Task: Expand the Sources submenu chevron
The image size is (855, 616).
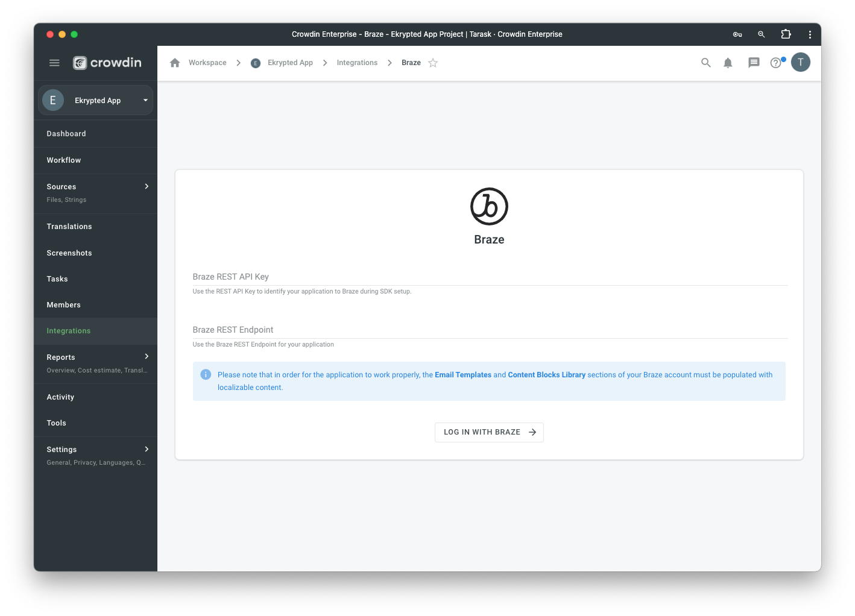Action: pos(147,186)
